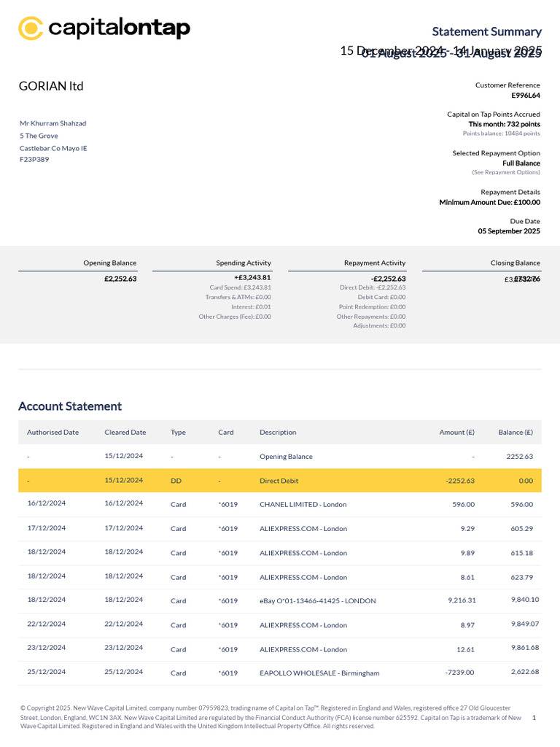Select the Opening Balance row description
The width and height of the screenshot is (560, 747).
[x=286, y=457]
